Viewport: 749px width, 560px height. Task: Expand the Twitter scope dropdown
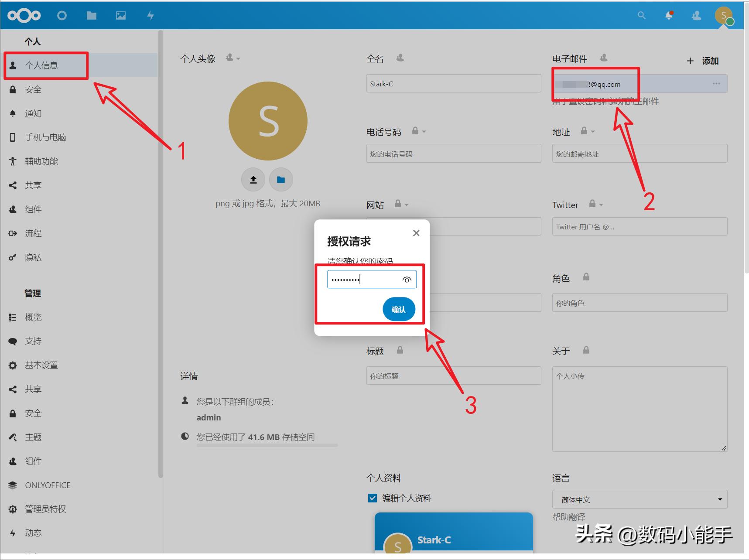tap(596, 204)
